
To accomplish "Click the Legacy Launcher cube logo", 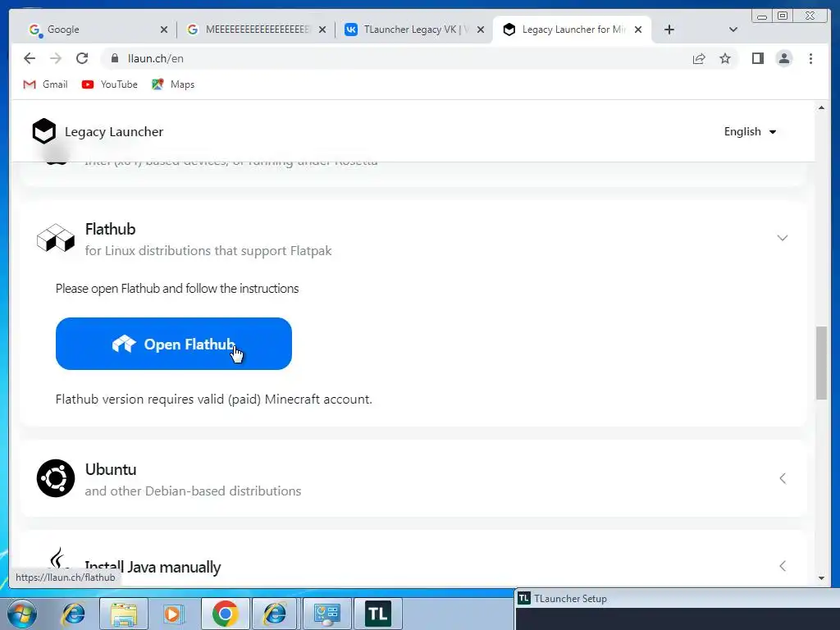I will click(44, 131).
